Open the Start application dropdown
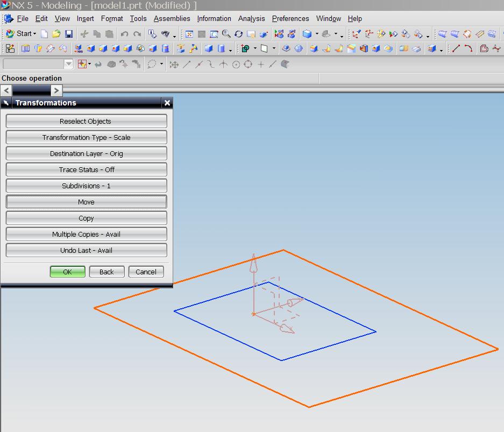 (x=21, y=34)
